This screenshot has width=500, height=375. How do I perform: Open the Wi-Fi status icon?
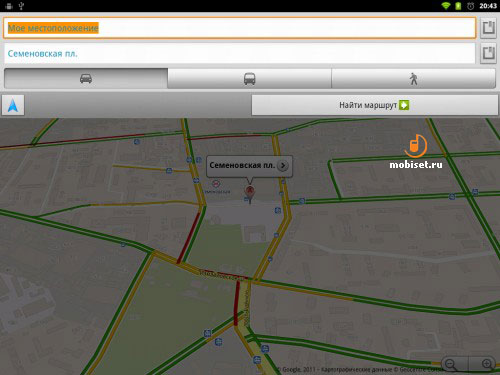(446, 6)
